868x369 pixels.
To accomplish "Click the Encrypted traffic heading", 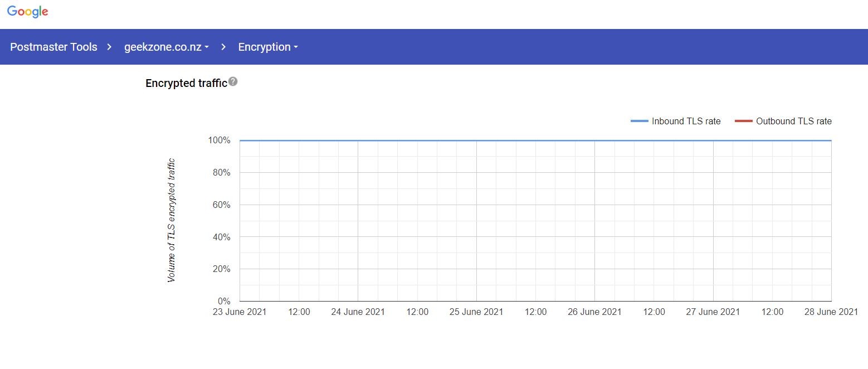I will tap(186, 83).
